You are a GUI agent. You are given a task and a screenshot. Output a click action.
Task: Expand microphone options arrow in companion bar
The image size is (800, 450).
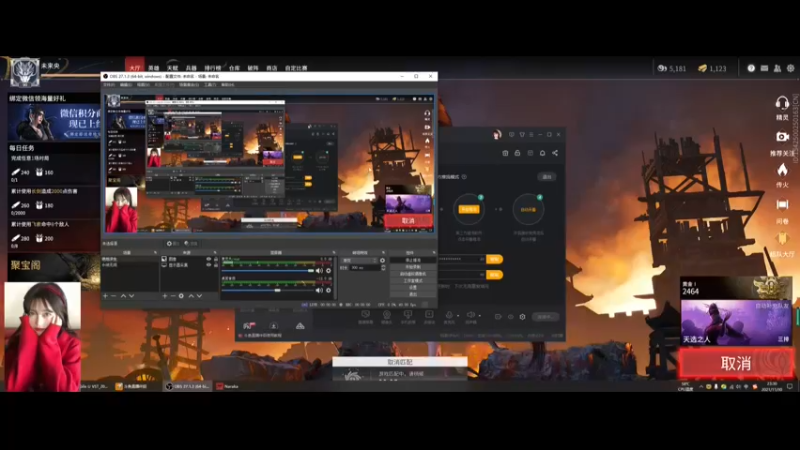coord(458,315)
